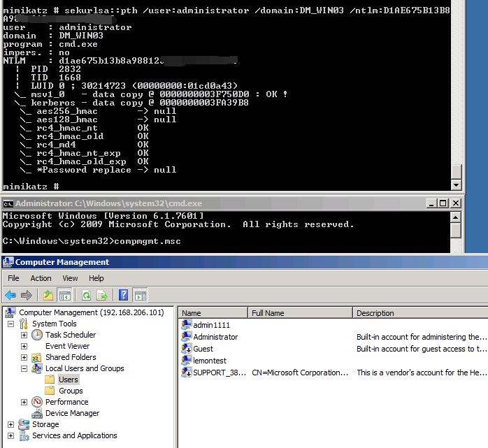Click the bottom 'mimikatz #' prompt line
Viewport: 488px width, 448px height.
(x=31, y=187)
